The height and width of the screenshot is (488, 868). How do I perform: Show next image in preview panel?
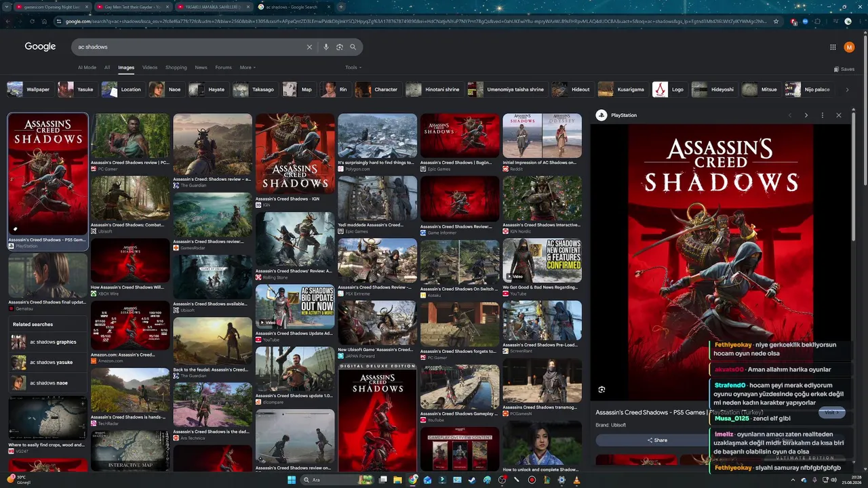click(x=806, y=115)
